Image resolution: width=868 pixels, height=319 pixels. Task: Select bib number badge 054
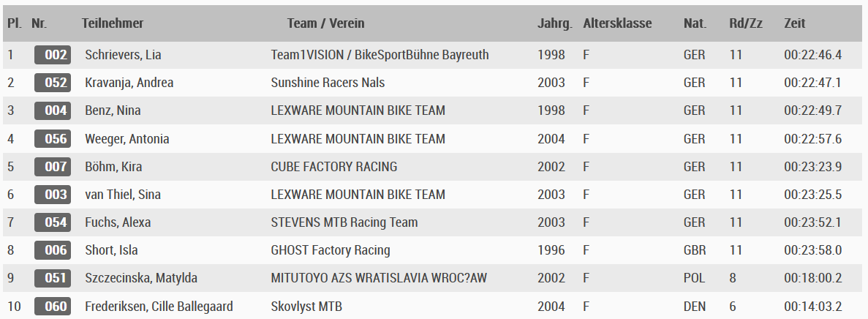[53, 222]
